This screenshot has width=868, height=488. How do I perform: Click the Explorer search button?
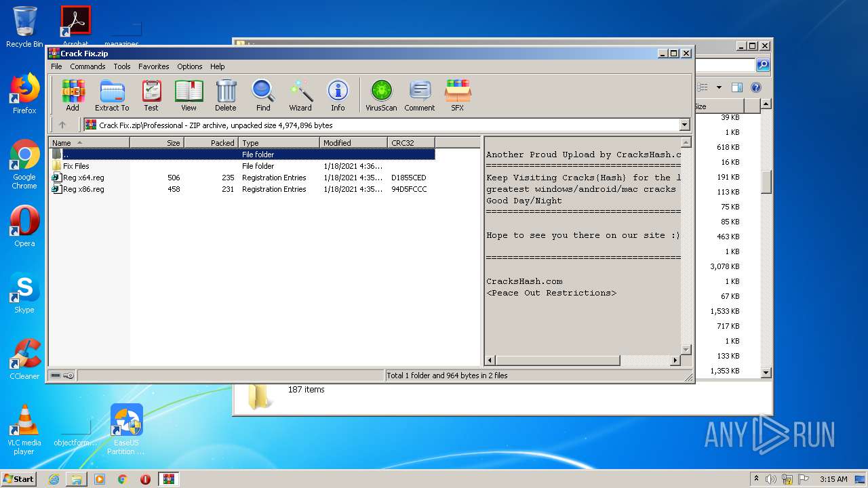click(x=763, y=65)
